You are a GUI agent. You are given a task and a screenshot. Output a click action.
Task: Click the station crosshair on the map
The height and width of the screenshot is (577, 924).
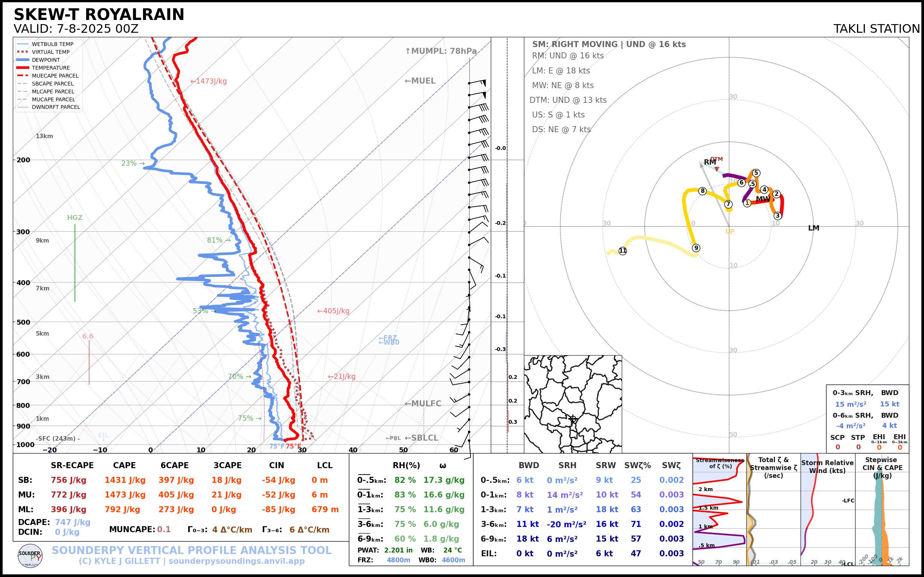tap(573, 419)
